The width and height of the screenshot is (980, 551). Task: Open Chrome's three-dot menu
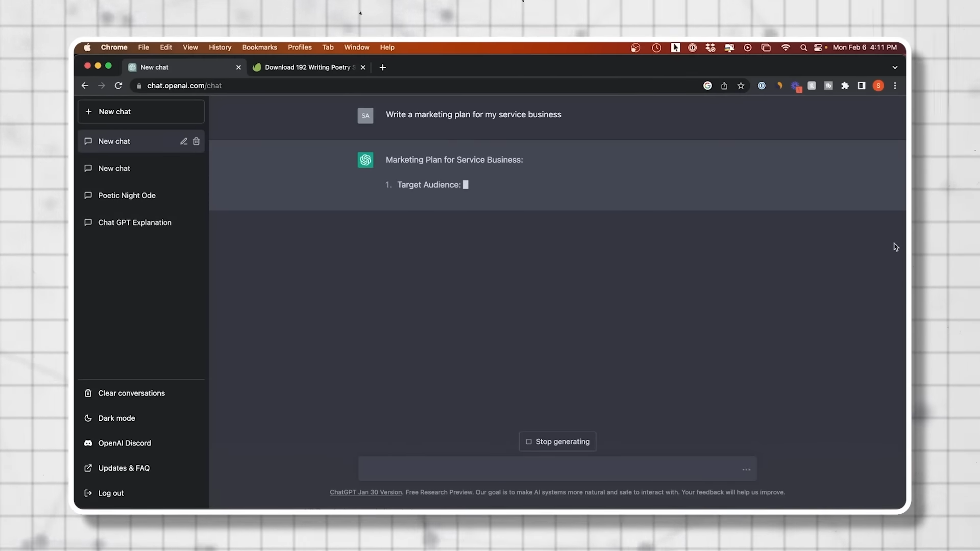pos(895,86)
